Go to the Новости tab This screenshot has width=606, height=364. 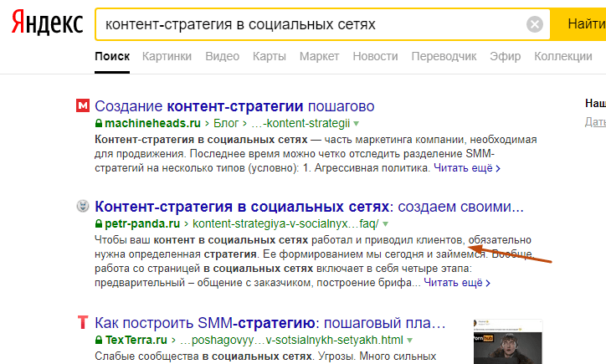click(x=375, y=56)
